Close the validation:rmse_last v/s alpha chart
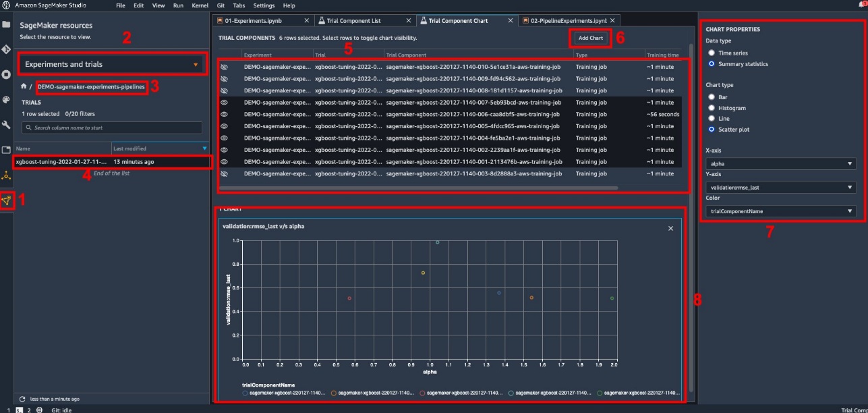The image size is (868, 413). (670, 229)
